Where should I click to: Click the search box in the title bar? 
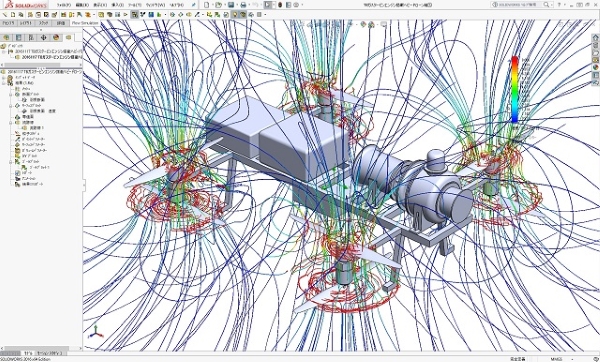522,5
